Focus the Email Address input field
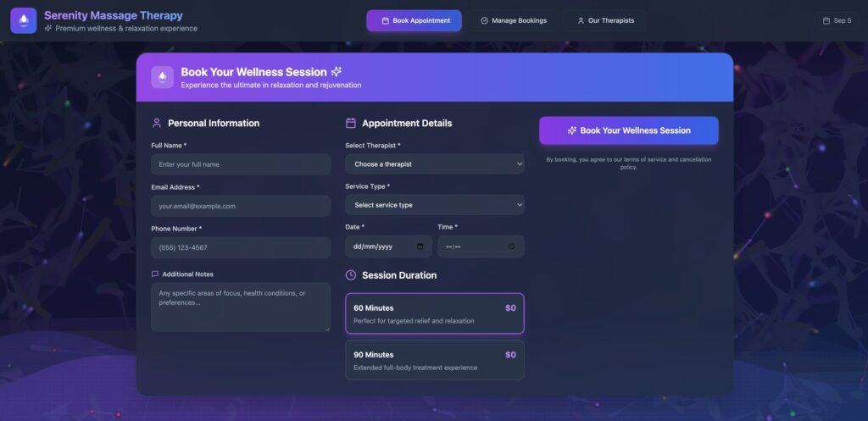 point(241,206)
